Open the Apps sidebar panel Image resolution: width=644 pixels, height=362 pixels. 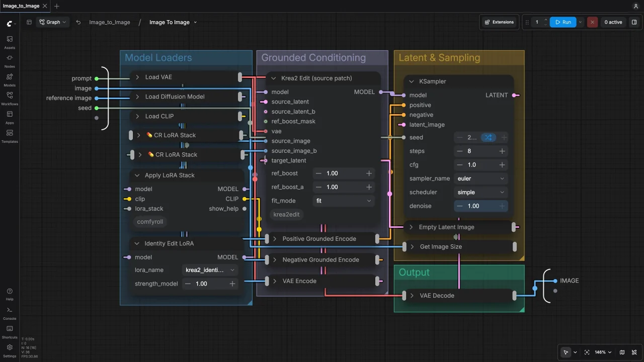pos(10,117)
